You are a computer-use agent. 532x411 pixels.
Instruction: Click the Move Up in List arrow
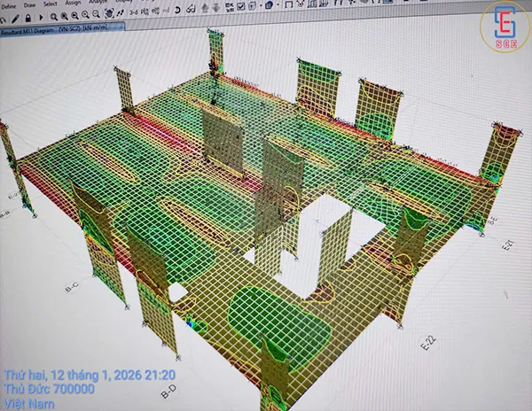tap(205, 8)
